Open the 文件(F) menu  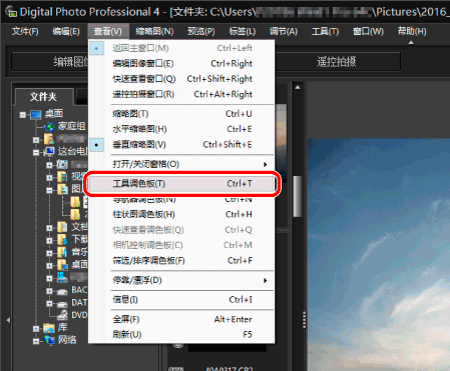click(25, 31)
